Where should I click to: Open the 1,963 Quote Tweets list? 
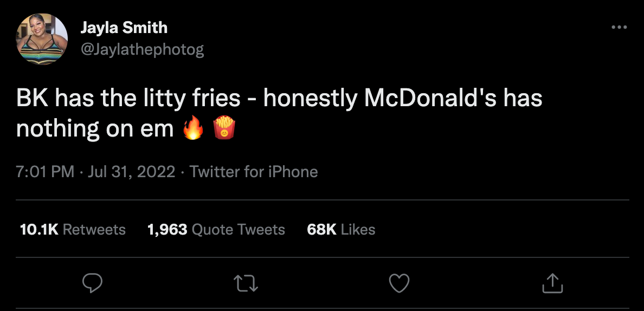tap(216, 230)
